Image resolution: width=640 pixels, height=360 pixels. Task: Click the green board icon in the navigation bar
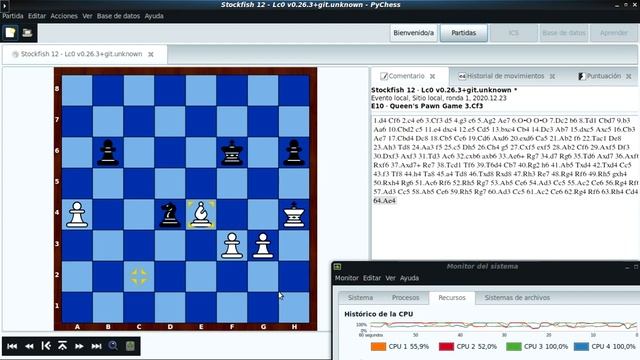pos(130,346)
